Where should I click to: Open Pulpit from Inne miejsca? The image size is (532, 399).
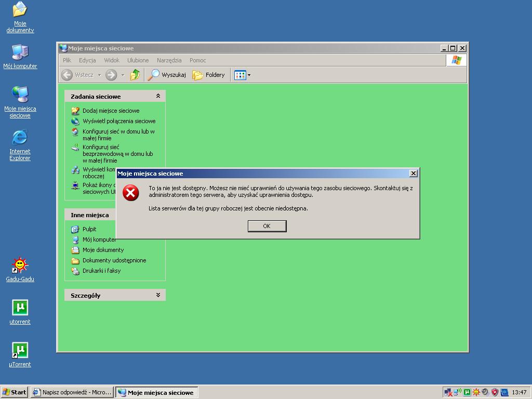pyautogui.click(x=89, y=229)
